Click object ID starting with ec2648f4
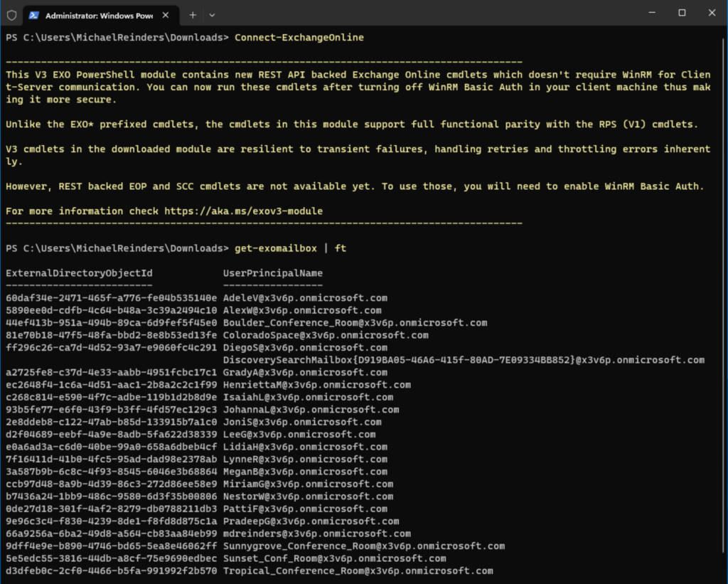 point(112,385)
